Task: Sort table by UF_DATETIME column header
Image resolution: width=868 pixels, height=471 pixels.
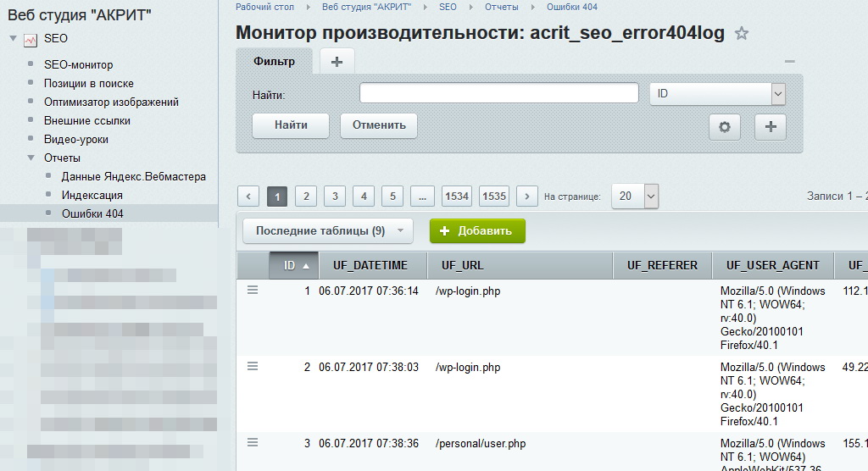Action: [370, 265]
